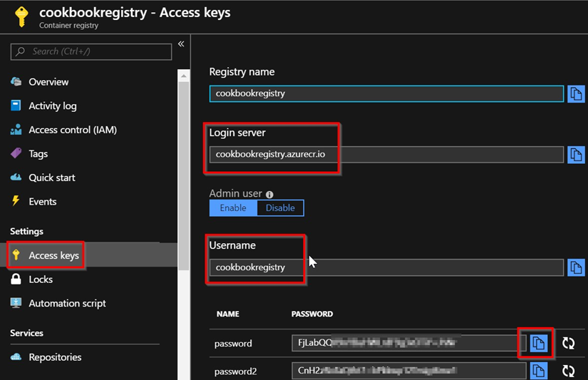Viewport: 588px width, 380px height.
Task: Copy the first password to clipboard
Action: coord(540,343)
